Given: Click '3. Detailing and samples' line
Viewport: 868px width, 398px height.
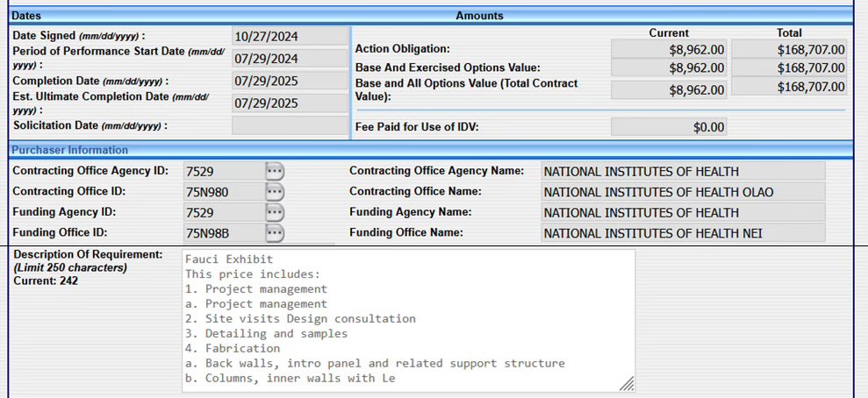Looking at the screenshot, I should (x=266, y=334).
